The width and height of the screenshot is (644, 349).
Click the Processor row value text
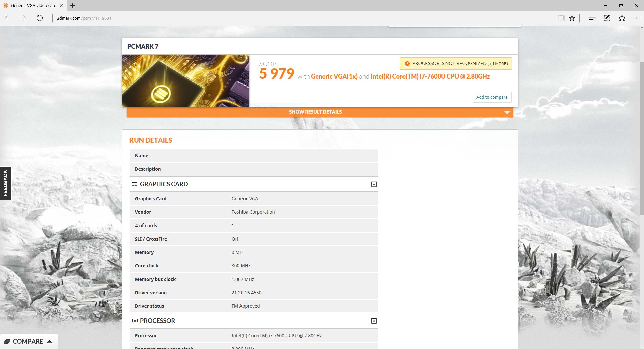pyautogui.click(x=277, y=336)
